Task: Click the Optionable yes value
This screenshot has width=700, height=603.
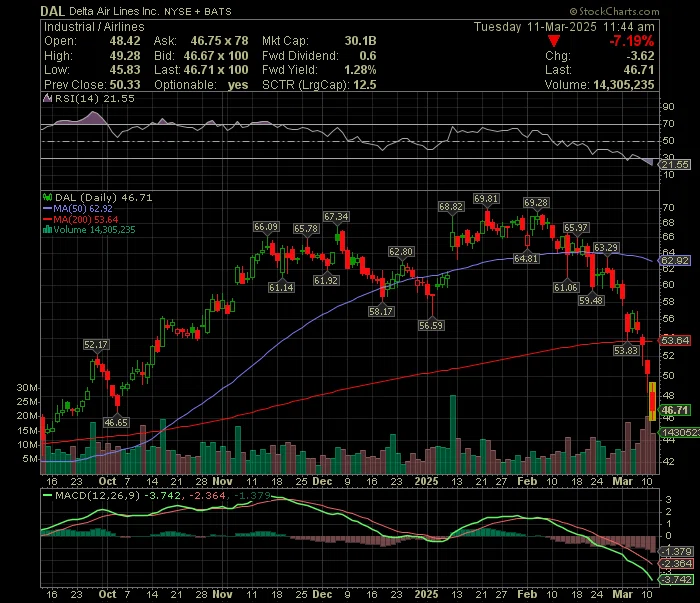Action: (x=238, y=84)
